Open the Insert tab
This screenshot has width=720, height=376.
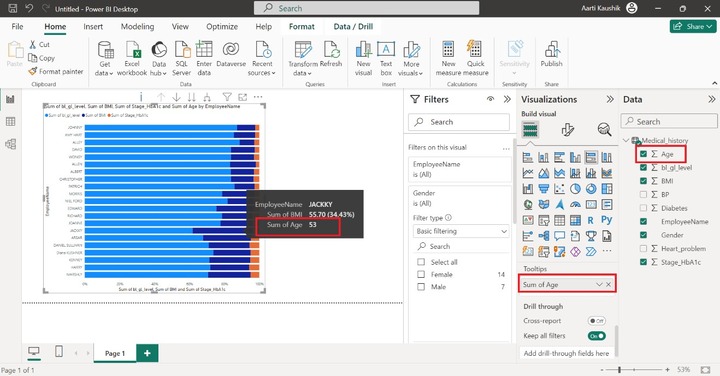[x=93, y=27]
